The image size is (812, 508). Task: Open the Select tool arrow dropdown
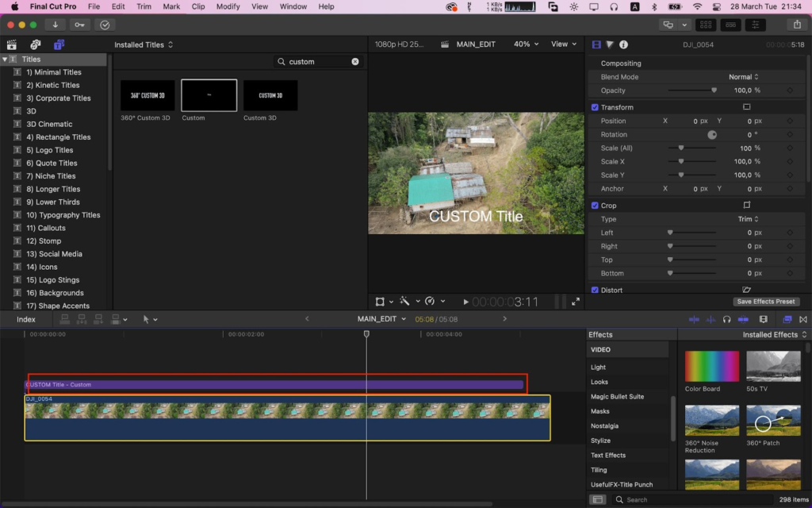click(x=150, y=319)
